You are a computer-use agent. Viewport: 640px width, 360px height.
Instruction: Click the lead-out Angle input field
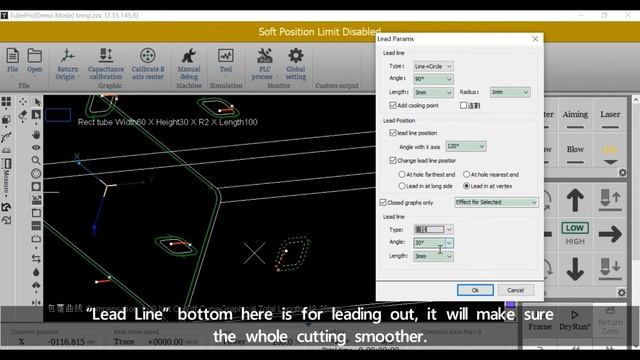tap(429, 243)
